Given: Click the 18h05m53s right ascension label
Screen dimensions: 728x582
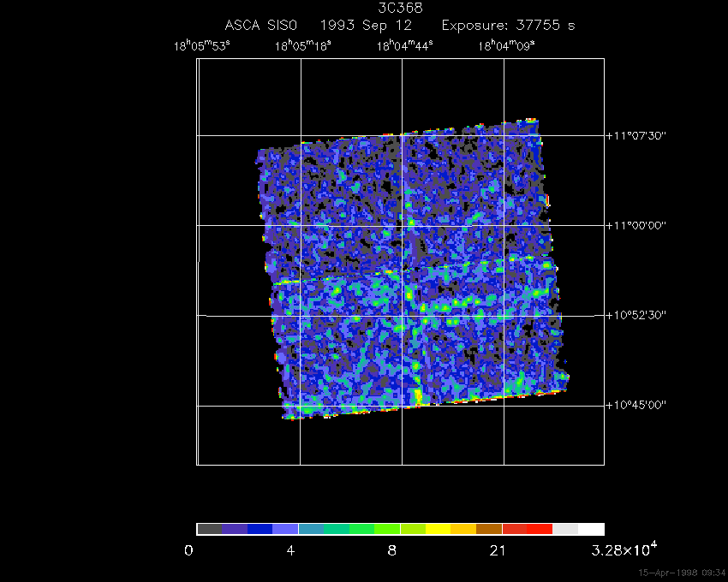Looking at the screenshot, I should point(202,45).
